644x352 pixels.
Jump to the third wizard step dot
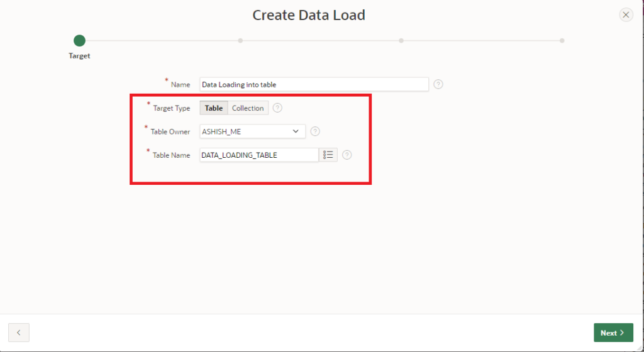coord(401,41)
